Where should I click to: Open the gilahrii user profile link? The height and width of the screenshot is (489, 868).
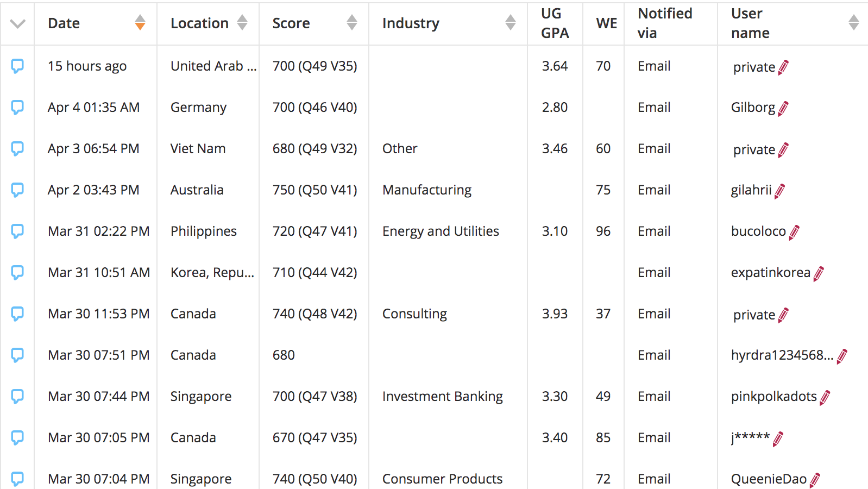[751, 190]
